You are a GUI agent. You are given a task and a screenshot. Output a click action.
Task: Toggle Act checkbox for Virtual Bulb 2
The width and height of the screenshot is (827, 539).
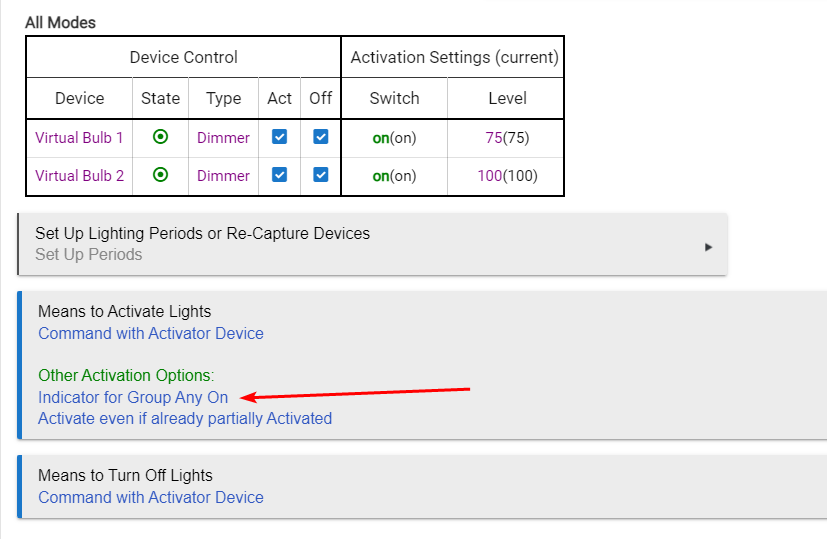pos(280,175)
